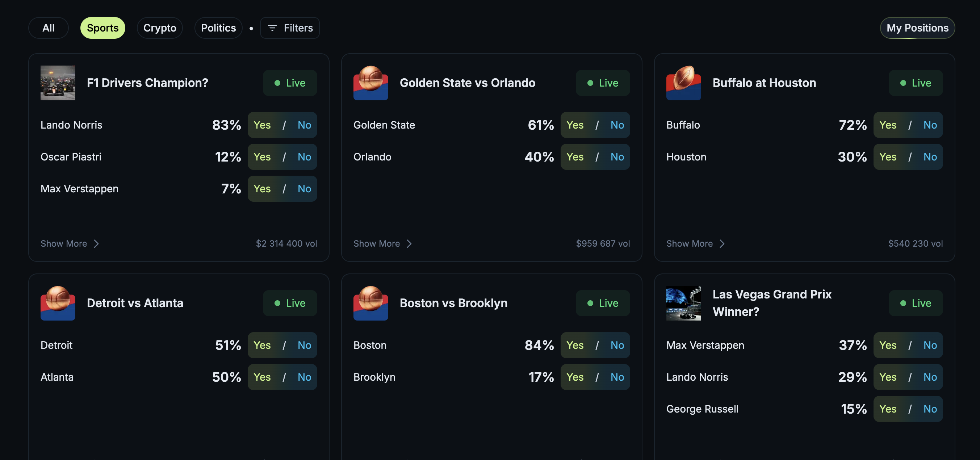Switch to the Crypto category tab

159,28
